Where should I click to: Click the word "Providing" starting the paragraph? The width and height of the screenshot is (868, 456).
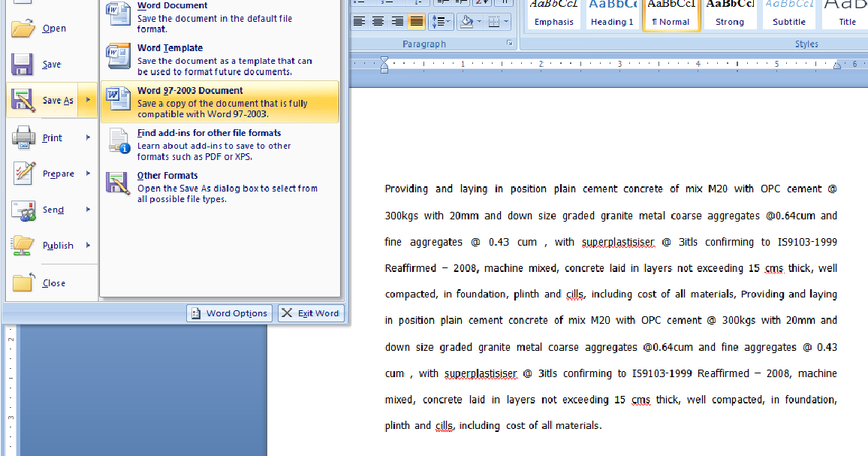(406, 189)
